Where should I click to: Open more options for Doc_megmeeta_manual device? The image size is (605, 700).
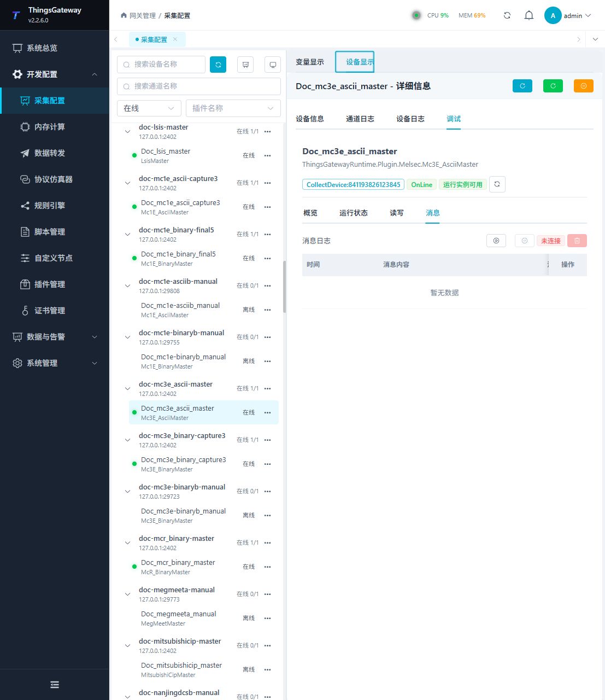[268, 618]
